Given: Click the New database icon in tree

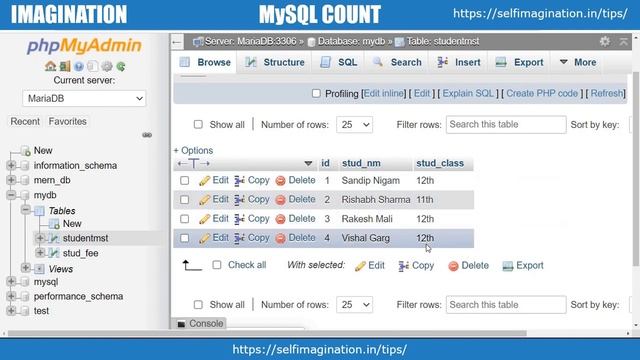Looking at the screenshot, I should click(x=26, y=151).
